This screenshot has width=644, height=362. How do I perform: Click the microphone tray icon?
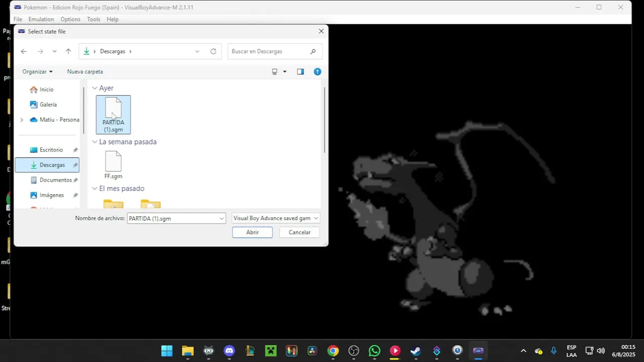coord(553,351)
